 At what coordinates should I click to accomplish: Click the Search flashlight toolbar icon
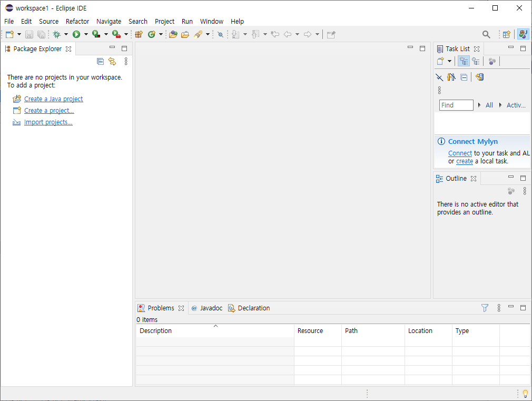198,34
